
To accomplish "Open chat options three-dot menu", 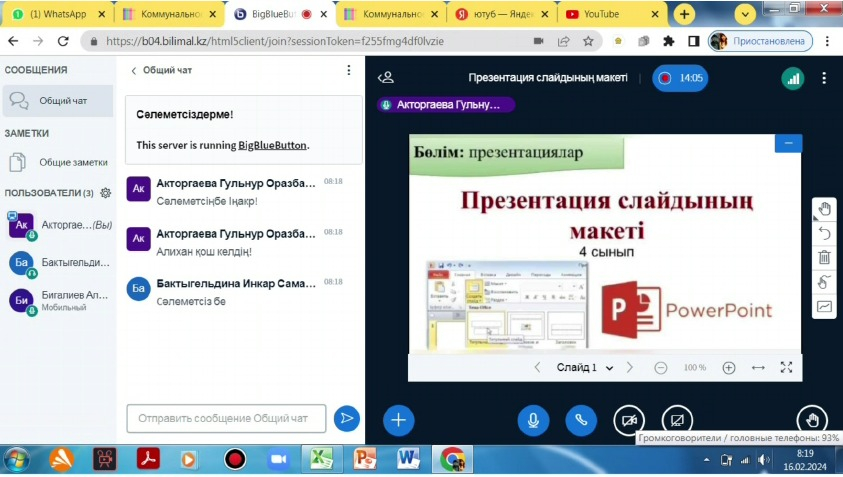I will click(349, 71).
